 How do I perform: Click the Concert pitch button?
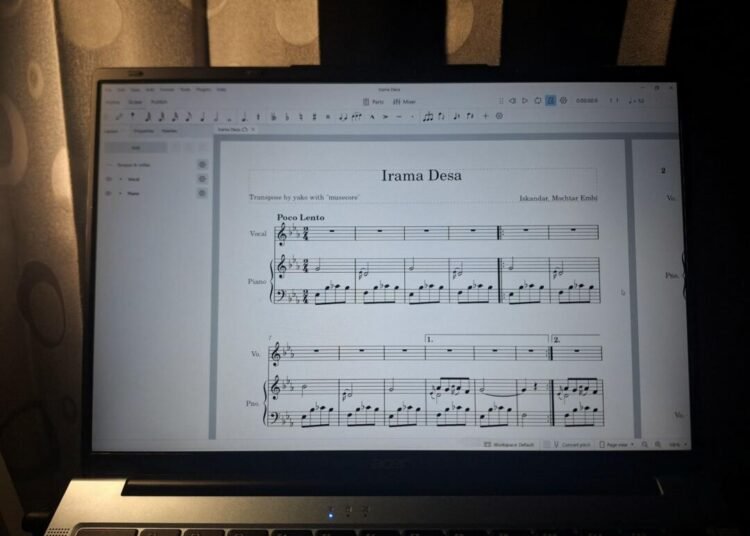tap(573, 444)
